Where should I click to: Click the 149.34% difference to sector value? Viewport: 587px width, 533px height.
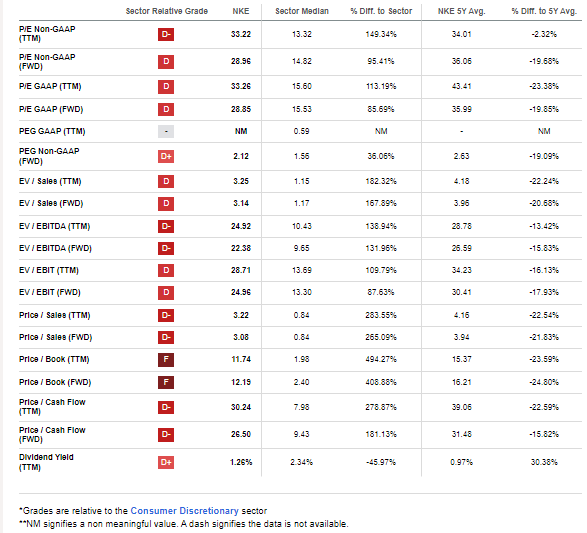(381, 34)
